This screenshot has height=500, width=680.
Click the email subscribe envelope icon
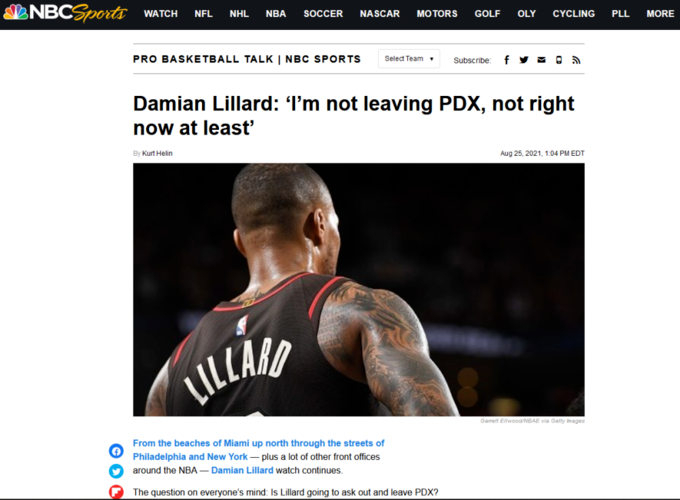[541, 60]
